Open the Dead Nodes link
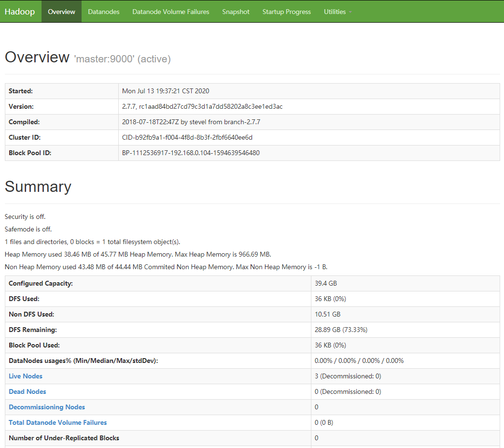 point(28,391)
